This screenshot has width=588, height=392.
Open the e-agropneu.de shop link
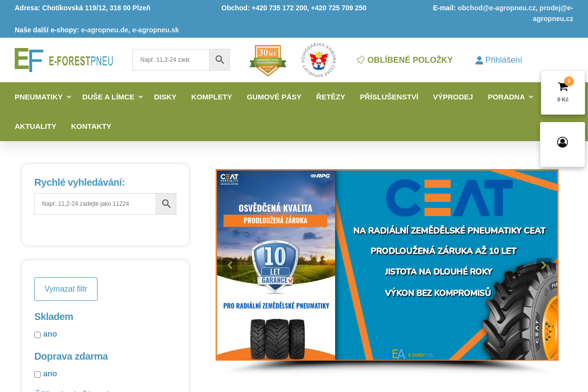point(104,30)
